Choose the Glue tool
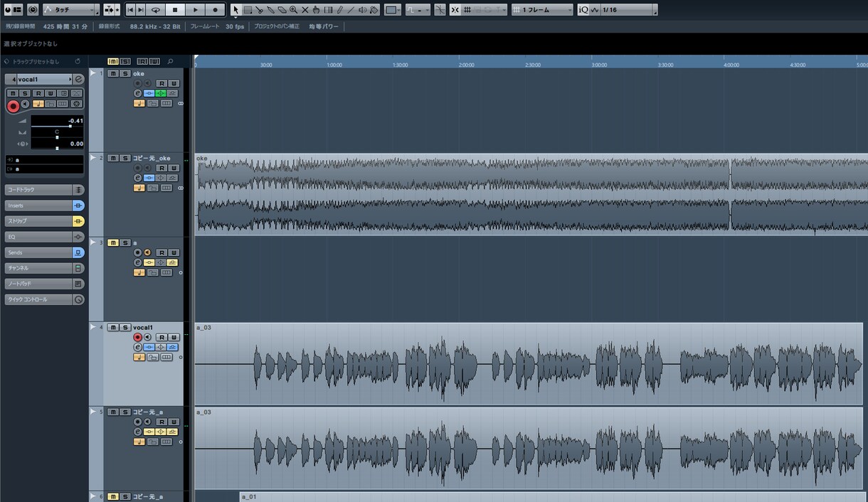 coord(270,10)
